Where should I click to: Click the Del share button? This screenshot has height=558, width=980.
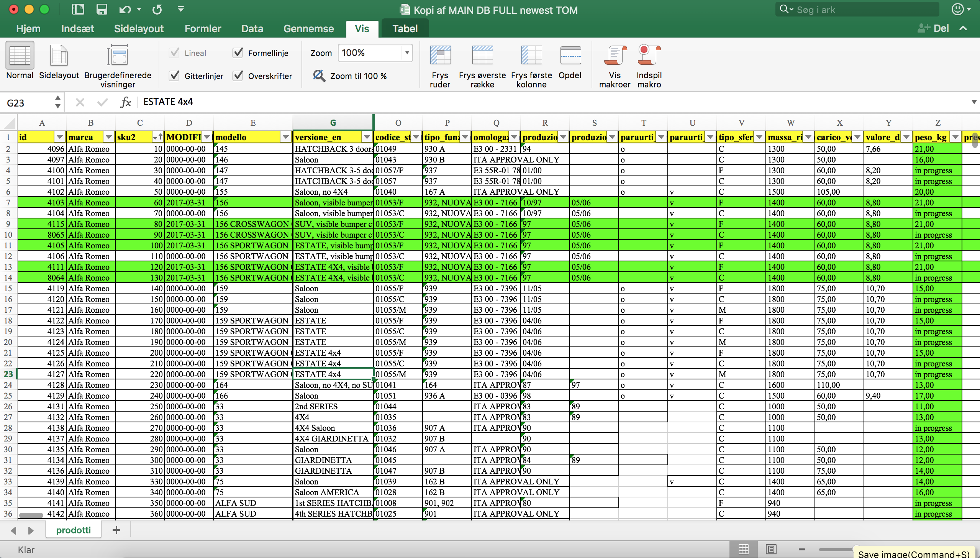[933, 28]
